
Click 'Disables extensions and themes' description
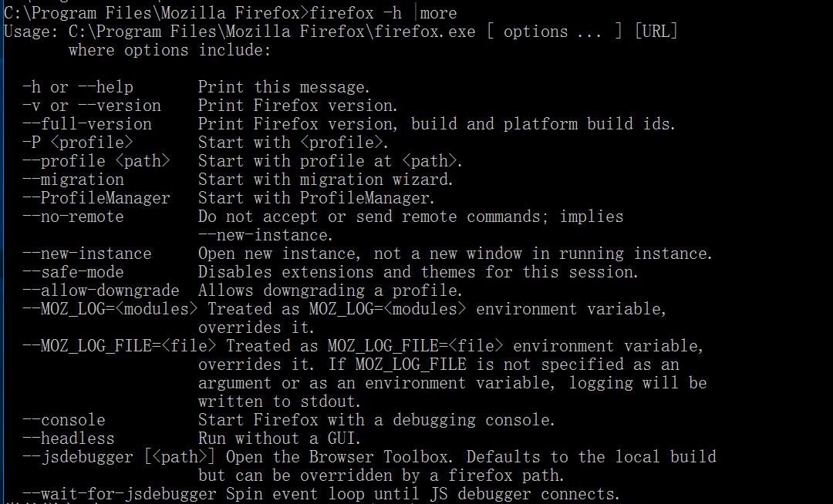[337, 272]
